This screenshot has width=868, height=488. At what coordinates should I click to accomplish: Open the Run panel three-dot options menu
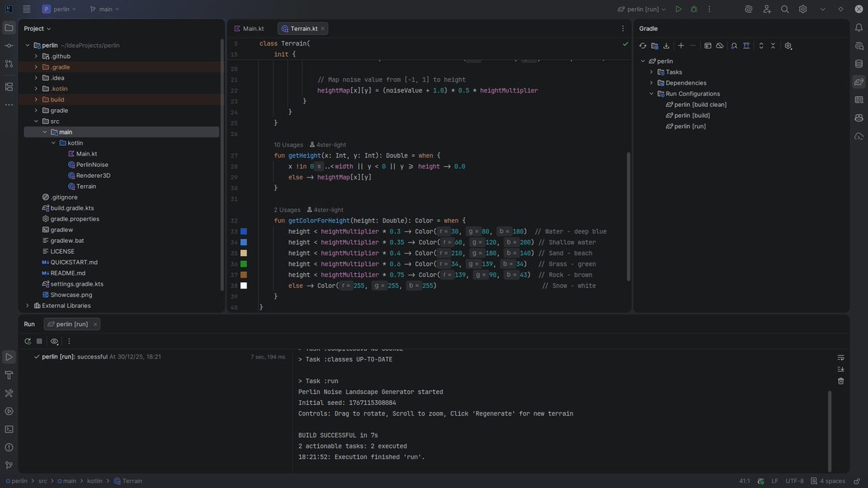pos(69,341)
